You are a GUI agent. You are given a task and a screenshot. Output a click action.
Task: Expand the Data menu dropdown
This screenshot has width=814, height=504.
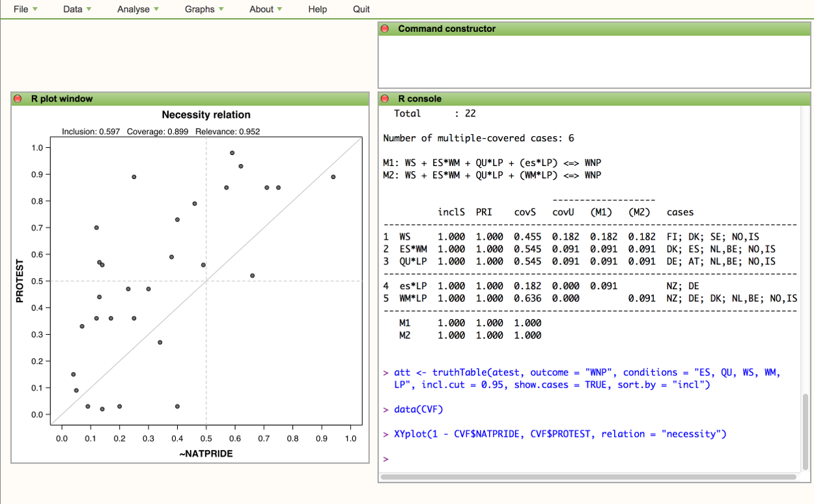tap(77, 9)
